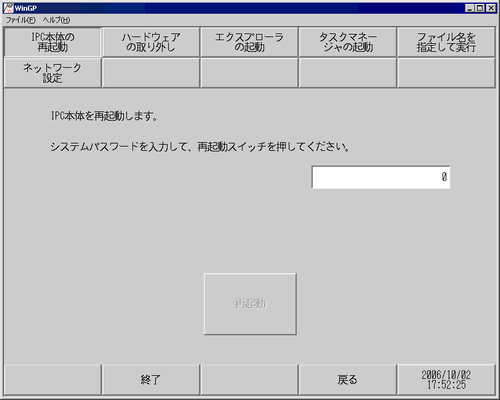500x400 pixels.
Task: Minimize the WinGP window
Action: pyautogui.click(x=470, y=8)
